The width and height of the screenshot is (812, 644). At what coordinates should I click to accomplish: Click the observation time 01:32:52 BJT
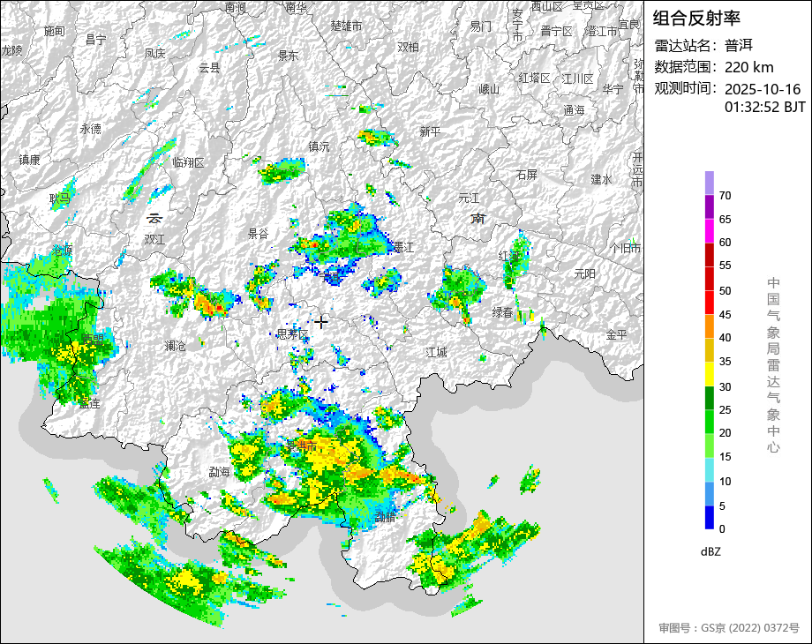765,107
